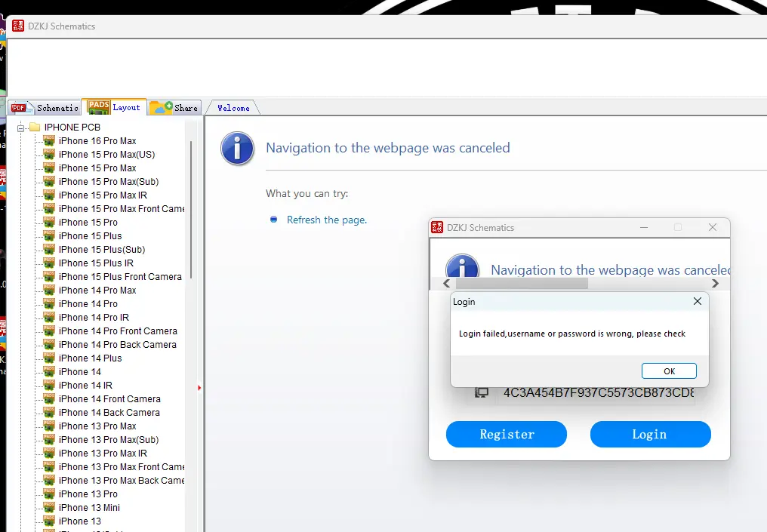Select iPhone 14 Back Camera entry

point(109,413)
